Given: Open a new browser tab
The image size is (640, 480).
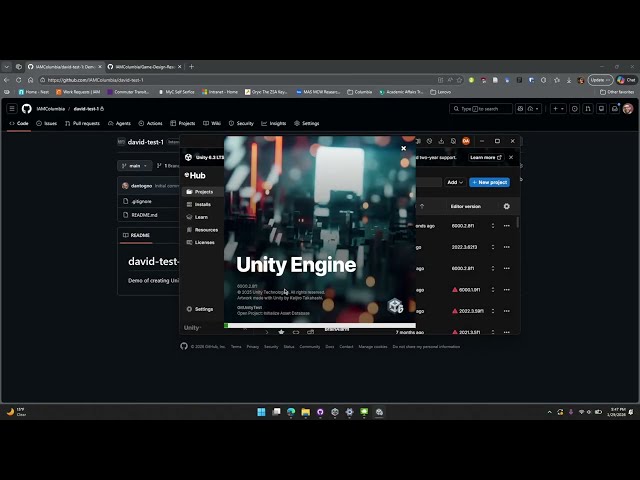Looking at the screenshot, I should 191,67.
